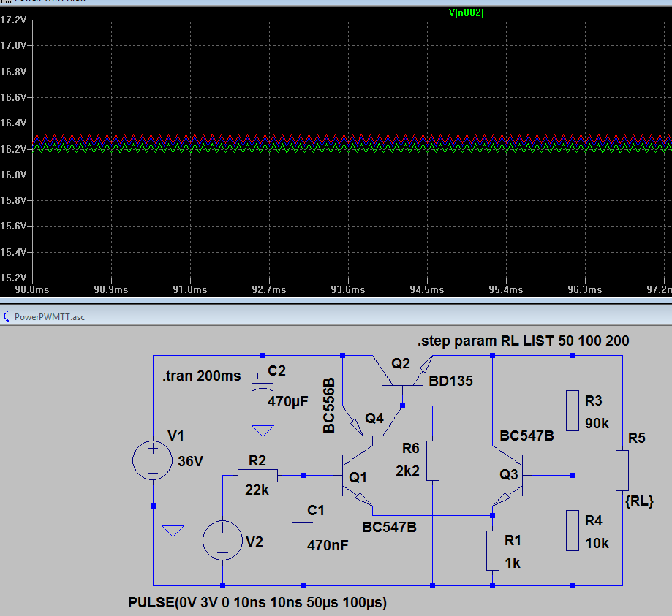Click the 1k value of R1

point(513,563)
